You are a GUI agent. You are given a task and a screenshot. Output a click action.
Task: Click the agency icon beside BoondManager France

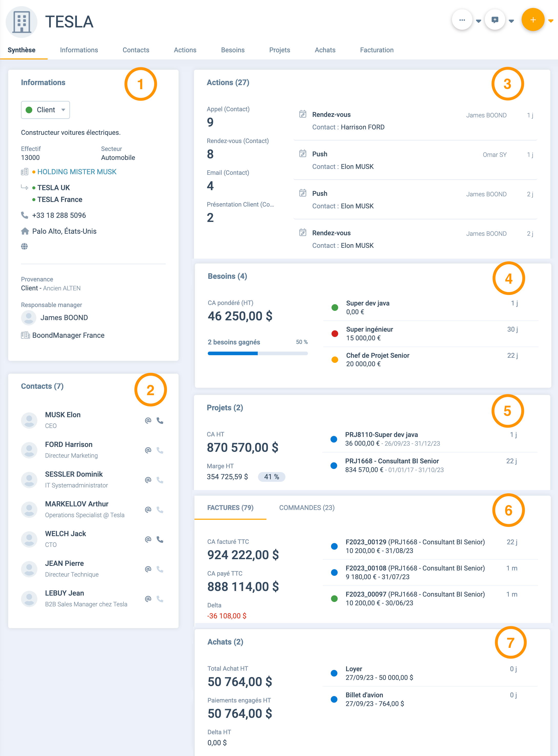pyautogui.click(x=25, y=335)
